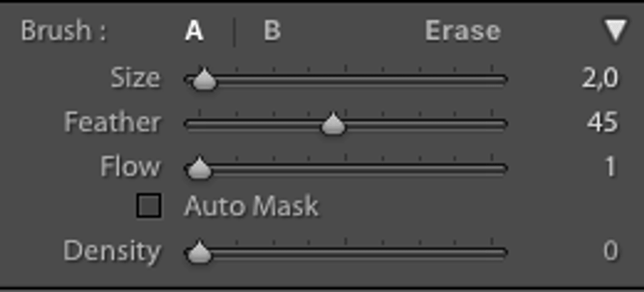Click the Size slider handle

pos(203,79)
